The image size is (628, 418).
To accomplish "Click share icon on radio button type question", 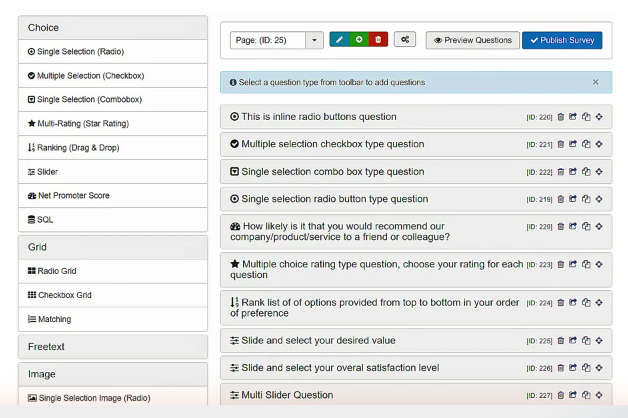I will pyautogui.click(x=573, y=199).
